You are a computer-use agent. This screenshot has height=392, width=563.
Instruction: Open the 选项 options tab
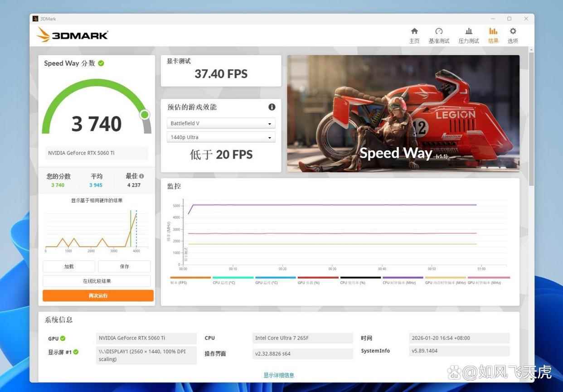click(x=513, y=35)
